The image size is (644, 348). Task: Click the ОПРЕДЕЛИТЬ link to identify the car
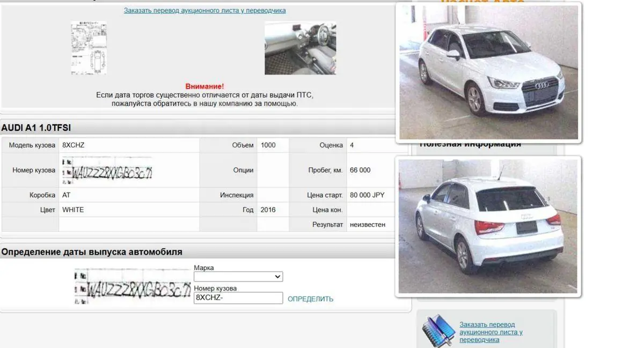[310, 299]
